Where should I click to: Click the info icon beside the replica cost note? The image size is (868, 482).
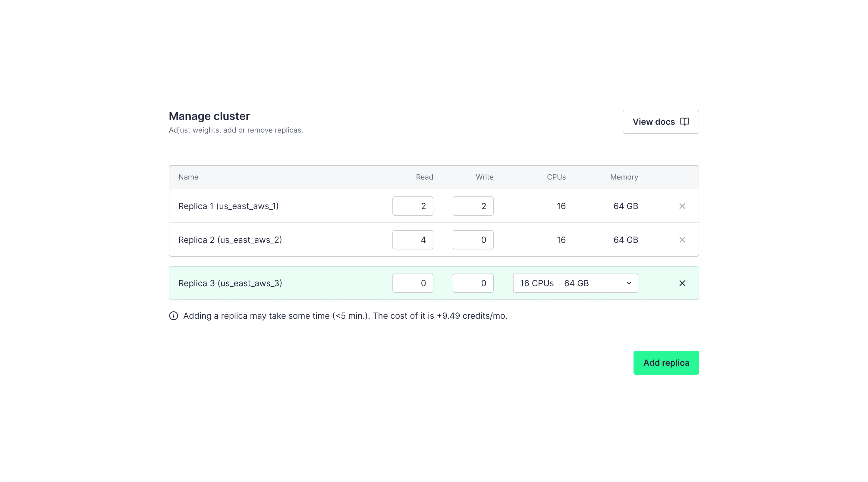point(173,316)
